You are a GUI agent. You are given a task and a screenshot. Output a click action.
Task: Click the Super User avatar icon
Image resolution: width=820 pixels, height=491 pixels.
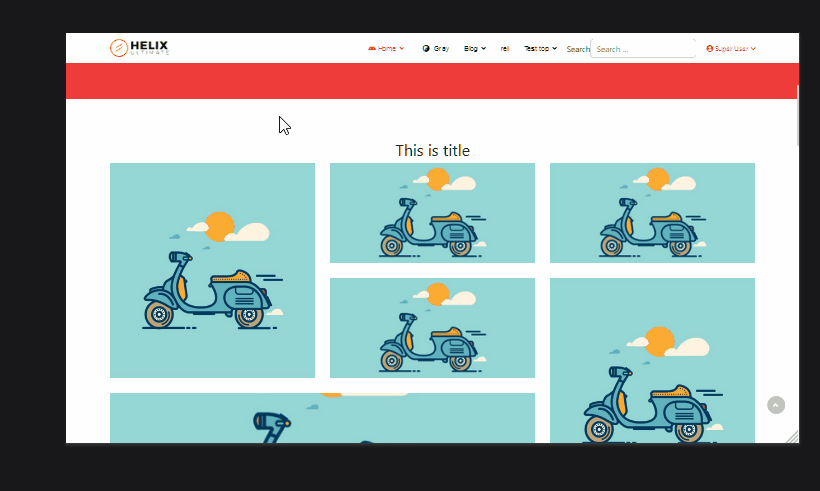pos(710,48)
